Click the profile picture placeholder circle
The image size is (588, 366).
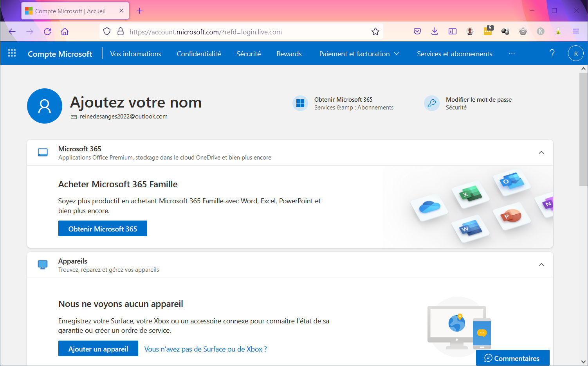pyautogui.click(x=45, y=106)
